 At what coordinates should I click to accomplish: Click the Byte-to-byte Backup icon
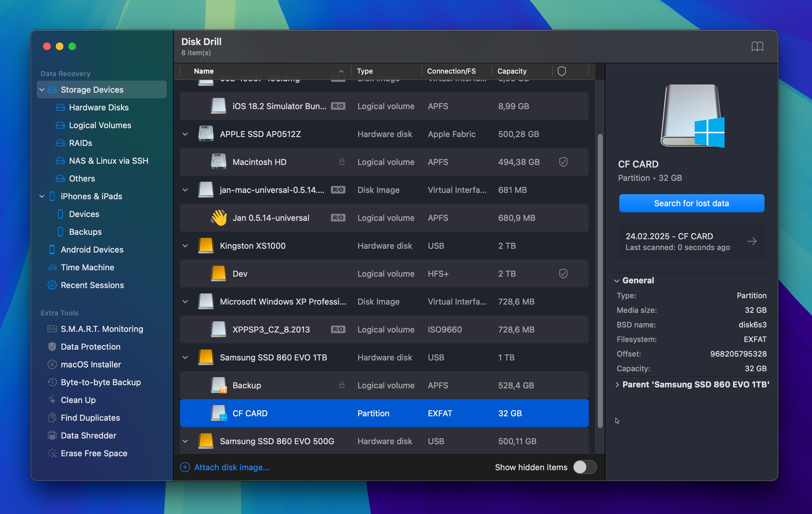(52, 382)
